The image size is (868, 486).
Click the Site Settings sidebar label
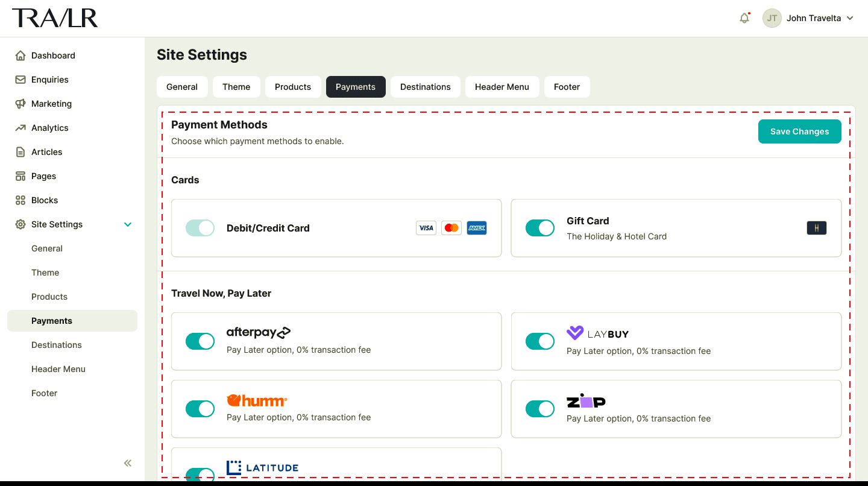pos(57,224)
